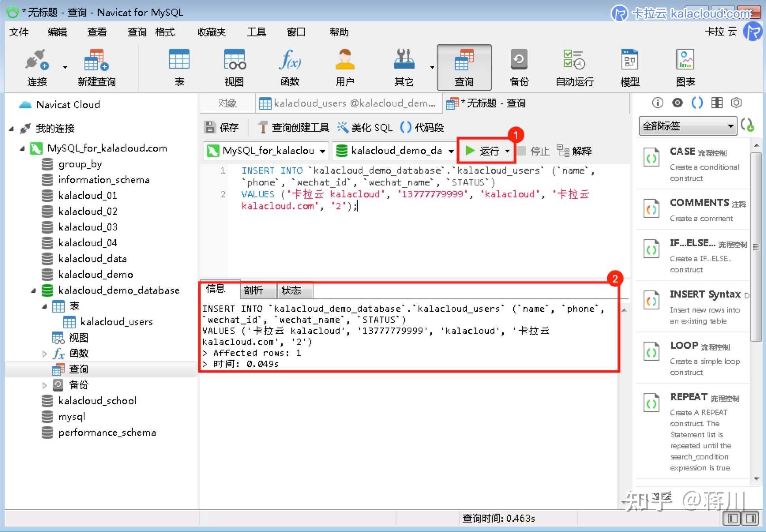Toggle the code snippet parentheses icon in right panel

tap(697, 103)
